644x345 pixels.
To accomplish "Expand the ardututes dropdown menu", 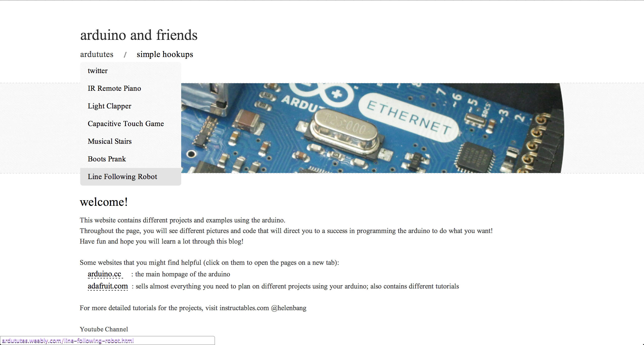I will (95, 54).
